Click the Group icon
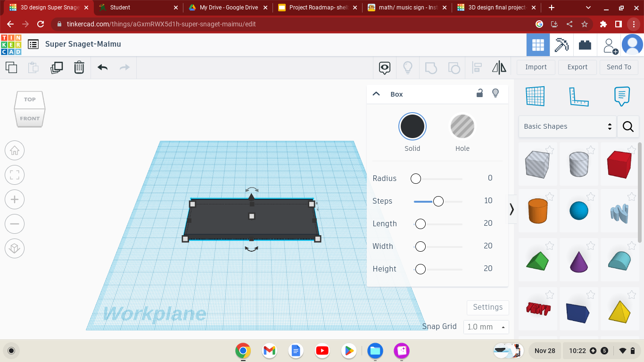 click(x=431, y=67)
